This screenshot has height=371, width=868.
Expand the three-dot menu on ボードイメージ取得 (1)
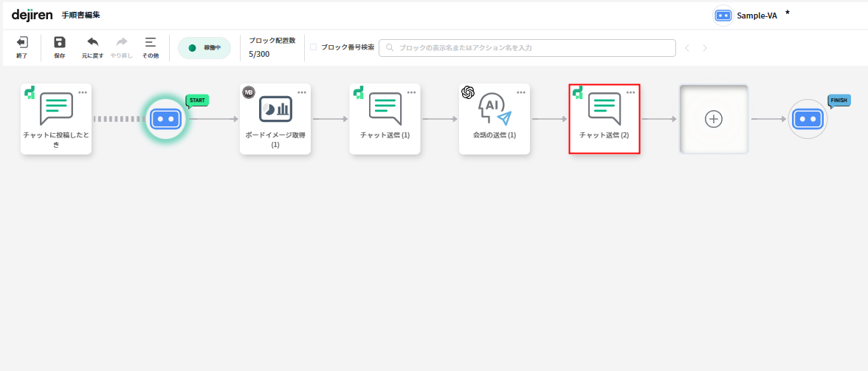pyautogui.click(x=302, y=92)
